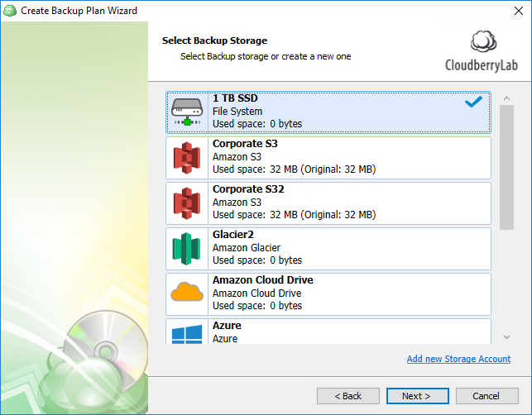Close the Create Backup Plan Wizard window
This screenshot has width=532, height=415.
519,11
